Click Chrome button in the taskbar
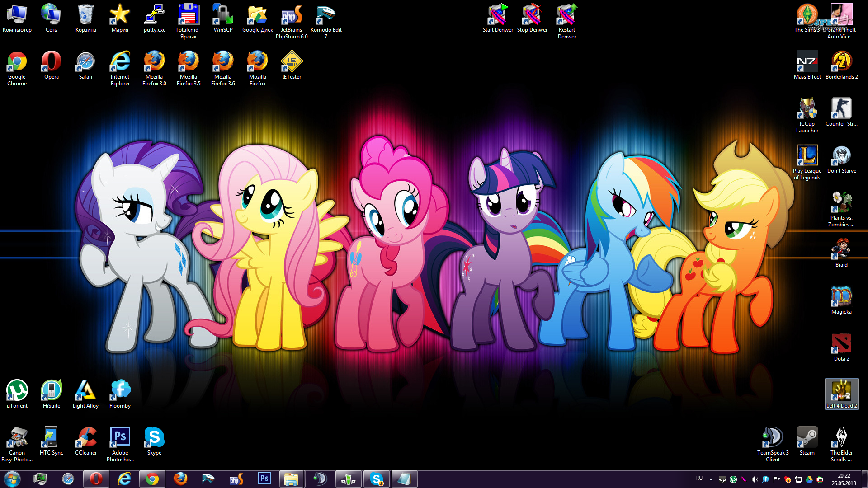Screen dimensions: 868x488 pos(152,479)
